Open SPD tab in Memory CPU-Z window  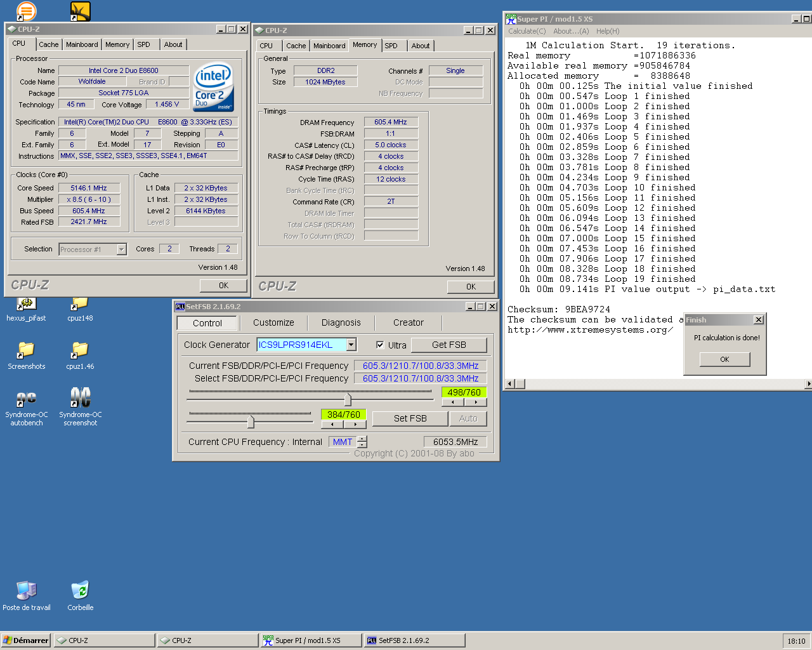(391, 46)
